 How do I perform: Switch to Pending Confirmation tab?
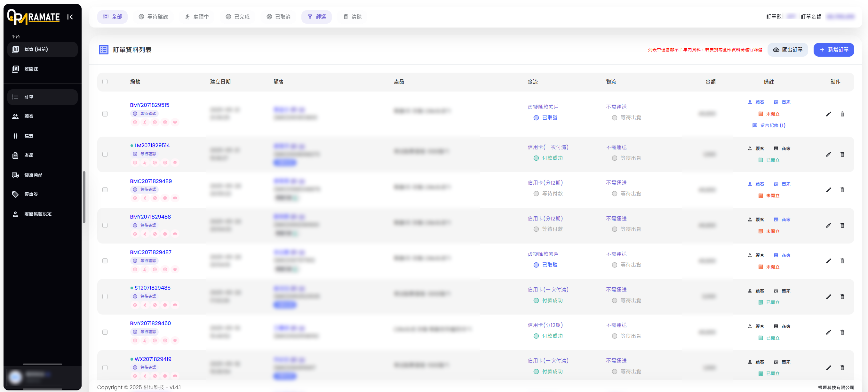153,17
